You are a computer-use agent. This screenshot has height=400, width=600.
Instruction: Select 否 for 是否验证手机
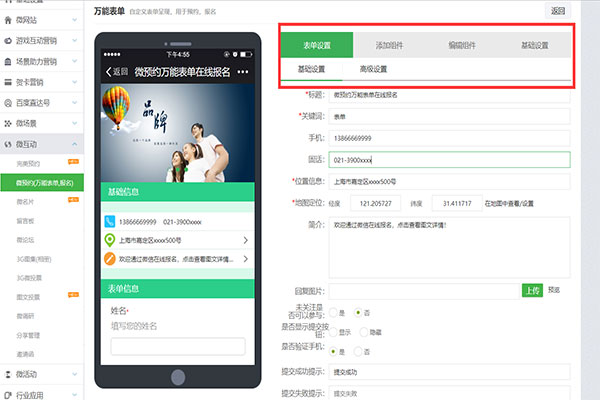pyautogui.click(x=358, y=351)
